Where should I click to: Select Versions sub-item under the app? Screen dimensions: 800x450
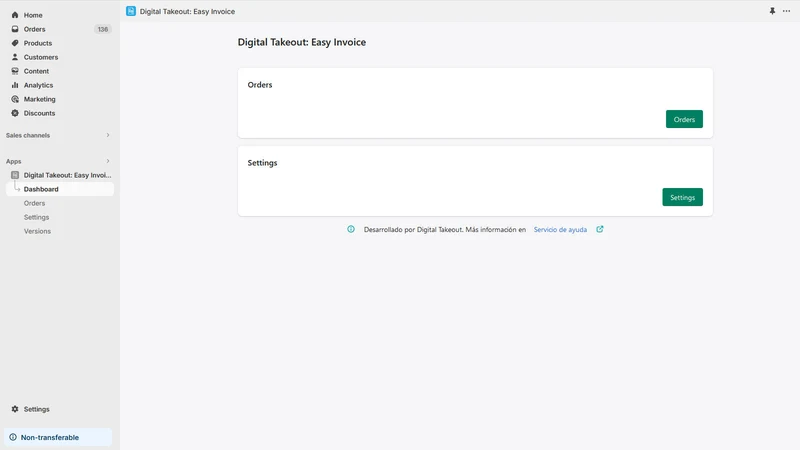(37, 231)
